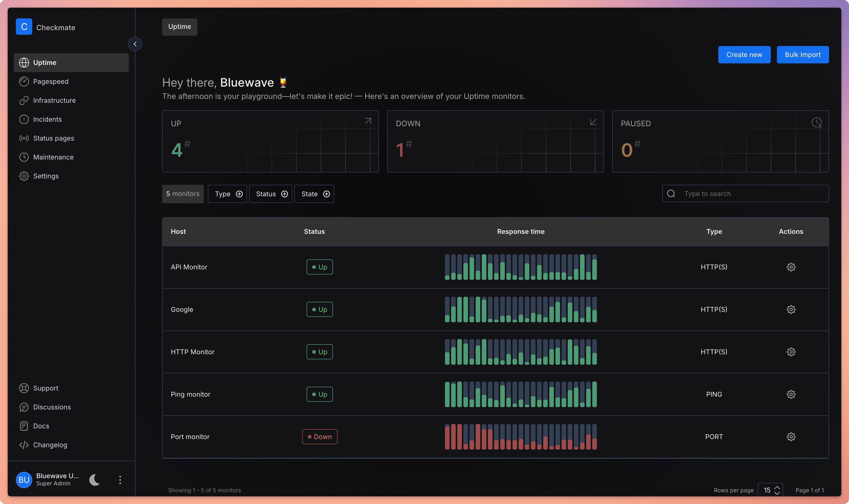Collapse the sidebar with the chevron button
849x504 pixels.
(135, 44)
